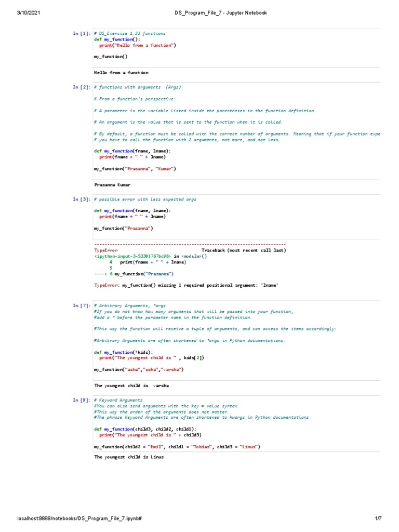Select the In [1]: cell prompt

[x=82, y=33]
